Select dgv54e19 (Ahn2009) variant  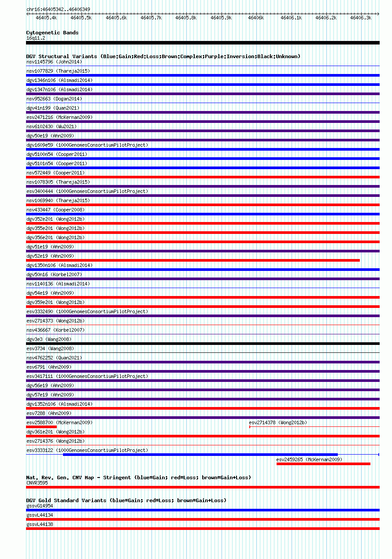tap(50, 293)
